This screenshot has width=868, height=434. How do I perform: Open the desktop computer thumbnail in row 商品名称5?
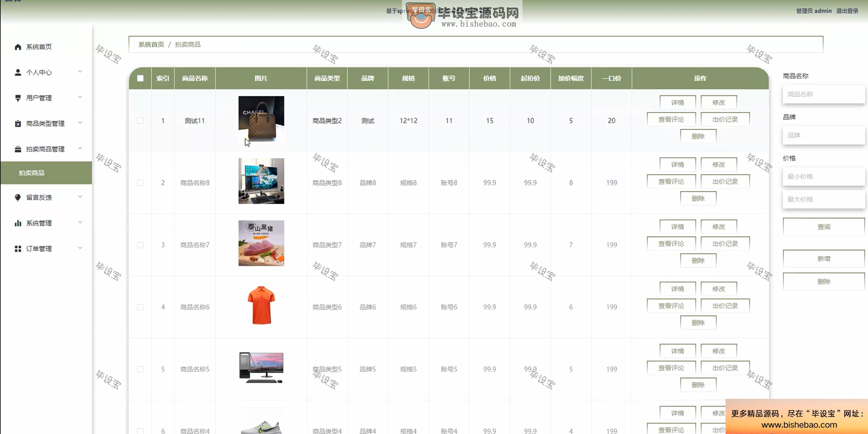point(261,368)
